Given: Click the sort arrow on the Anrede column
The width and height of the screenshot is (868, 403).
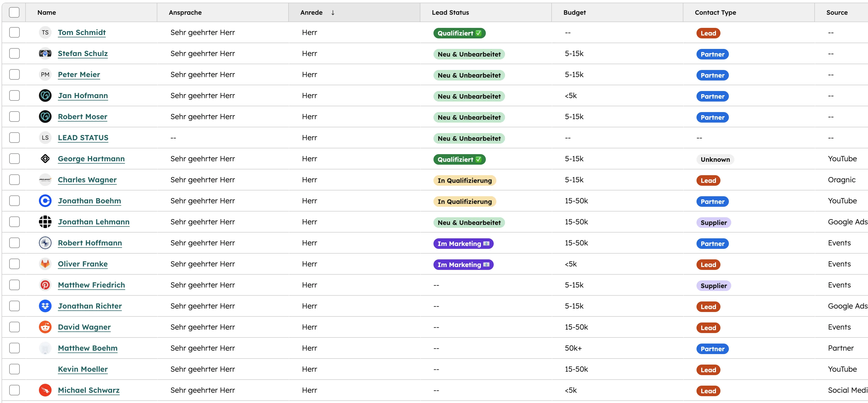Looking at the screenshot, I should 332,13.
